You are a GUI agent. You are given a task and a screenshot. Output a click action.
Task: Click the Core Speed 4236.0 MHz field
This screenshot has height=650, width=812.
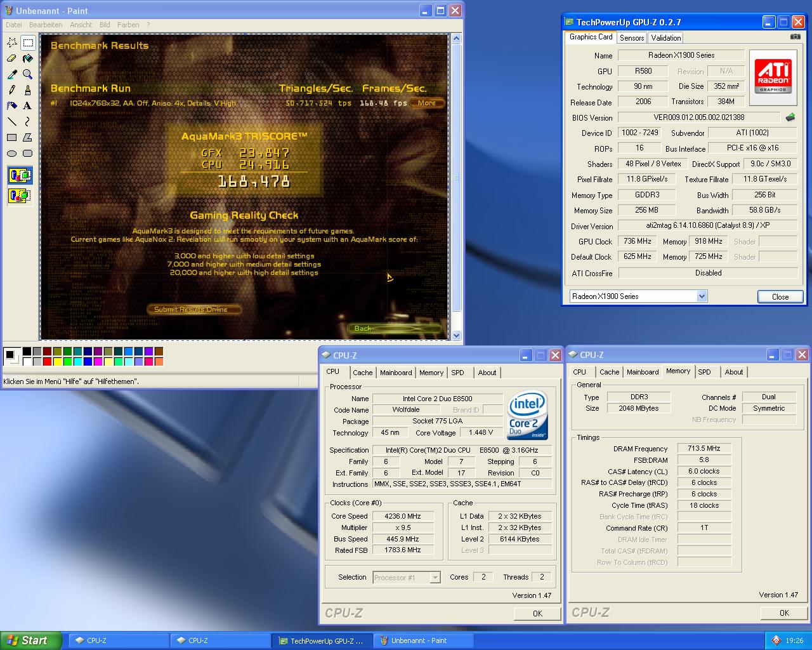click(403, 516)
